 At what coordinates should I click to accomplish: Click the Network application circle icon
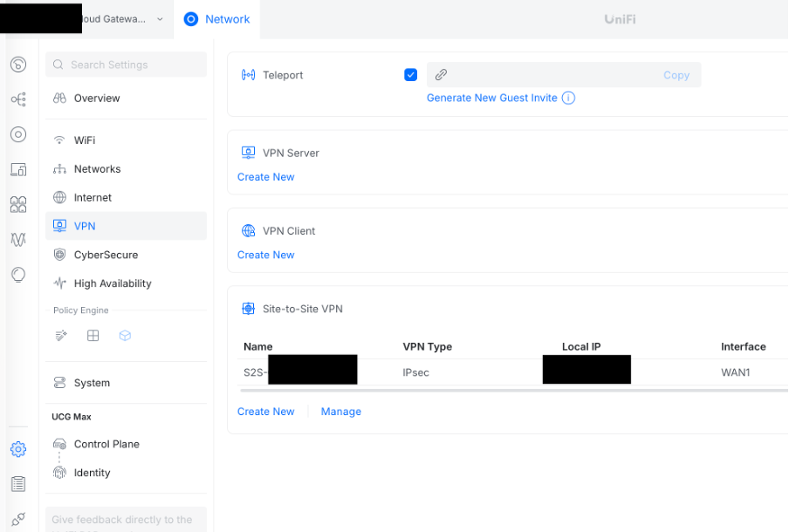tap(191, 19)
